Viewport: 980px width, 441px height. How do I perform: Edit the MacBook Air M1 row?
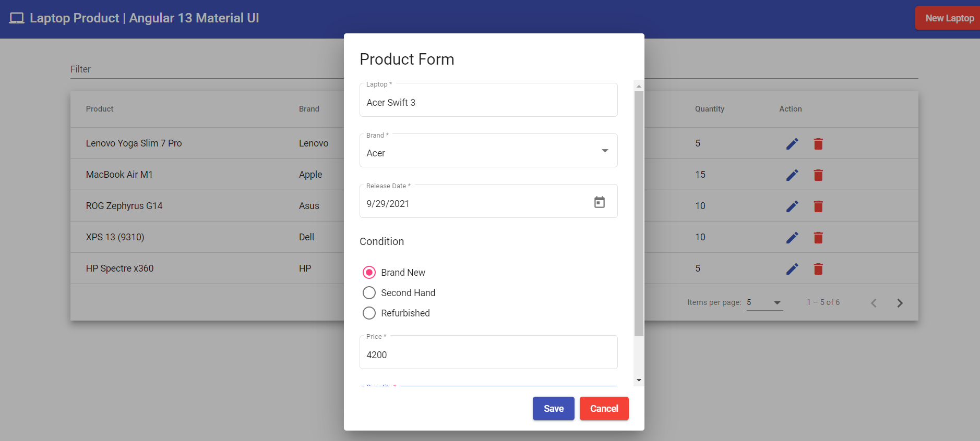point(792,175)
